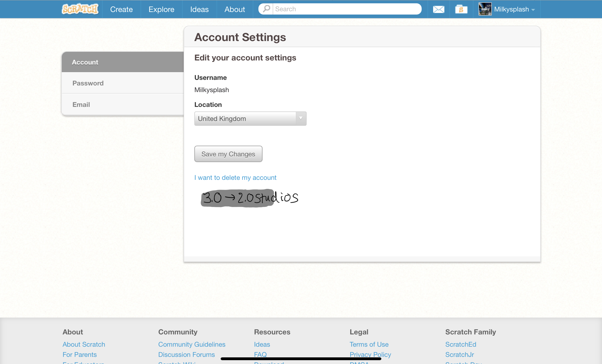Switch to the Email settings tab
Viewport: 602px width, 364px height.
pyautogui.click(x=81, y=105)
